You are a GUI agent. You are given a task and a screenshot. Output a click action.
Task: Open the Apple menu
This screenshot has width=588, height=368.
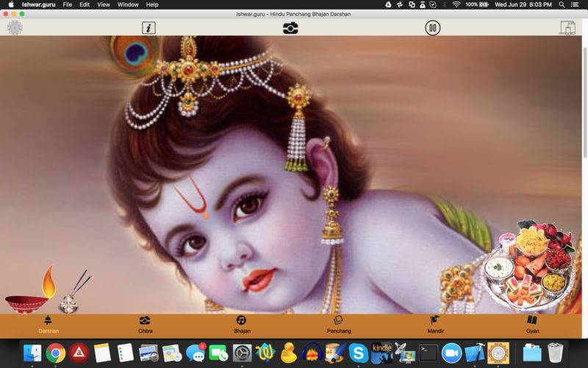(11, 4)
